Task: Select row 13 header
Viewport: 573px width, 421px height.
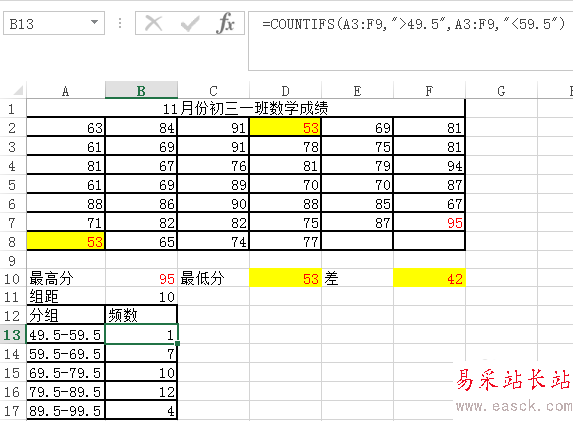Action: tap(12, 334)
